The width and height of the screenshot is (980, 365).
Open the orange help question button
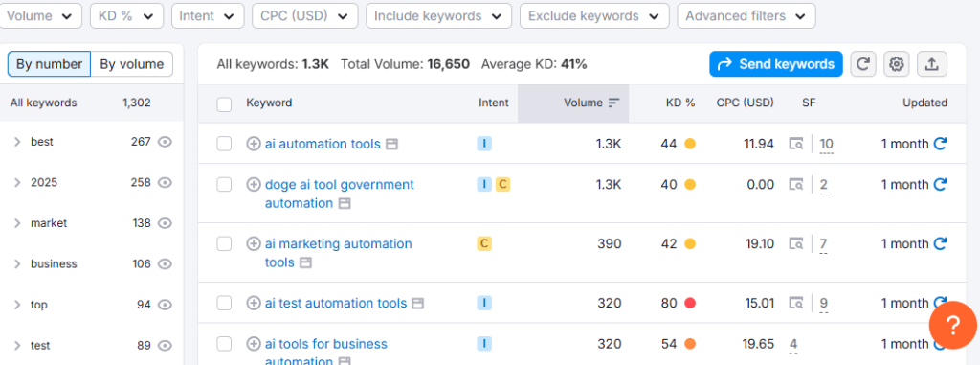point(952,325)
